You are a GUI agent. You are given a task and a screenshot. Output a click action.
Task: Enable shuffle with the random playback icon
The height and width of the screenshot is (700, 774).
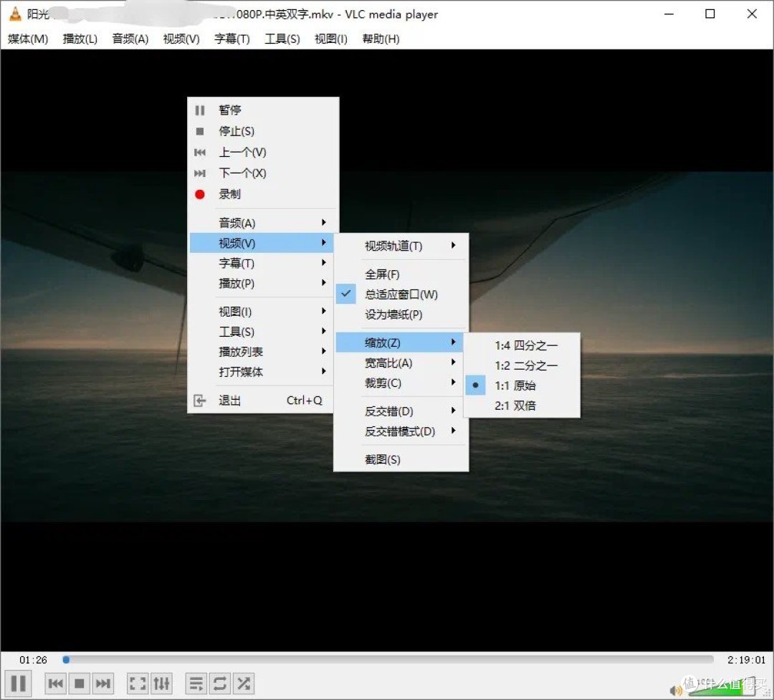tap(243, 683)
